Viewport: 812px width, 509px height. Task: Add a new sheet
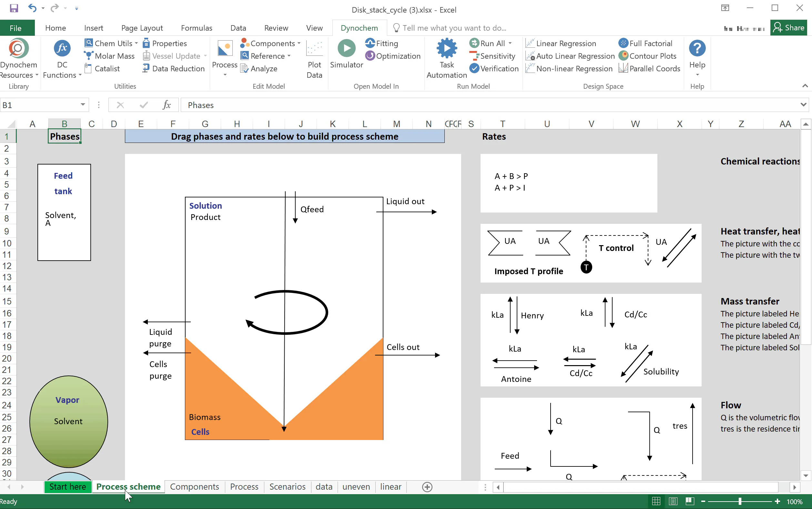tap(427, 487)
